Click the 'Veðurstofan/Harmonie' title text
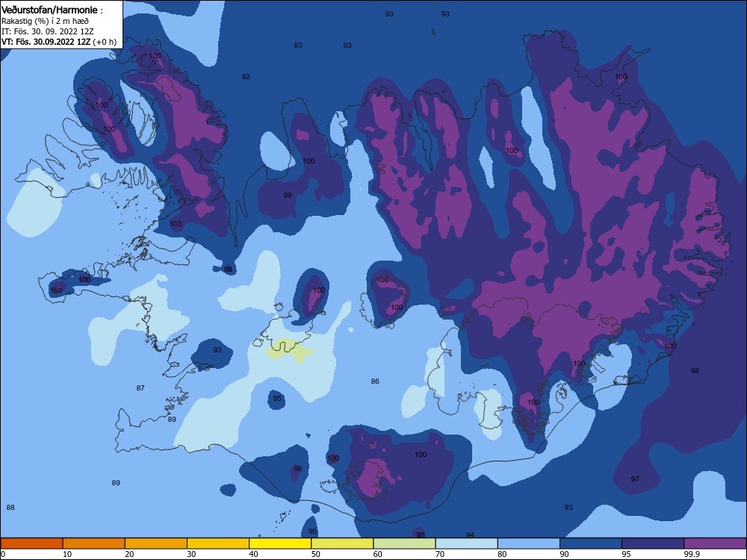 coord(49,10)
